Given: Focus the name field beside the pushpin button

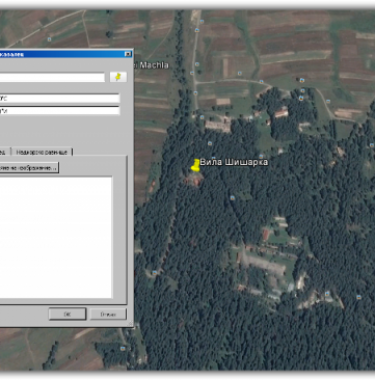Looking at the screenshot, I should point(52,77).
